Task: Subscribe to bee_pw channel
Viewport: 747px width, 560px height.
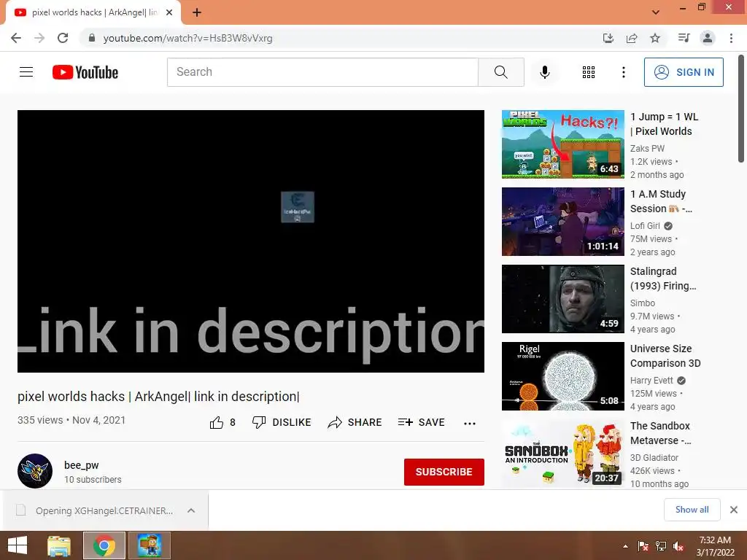Action: click(x=444, y=472)
